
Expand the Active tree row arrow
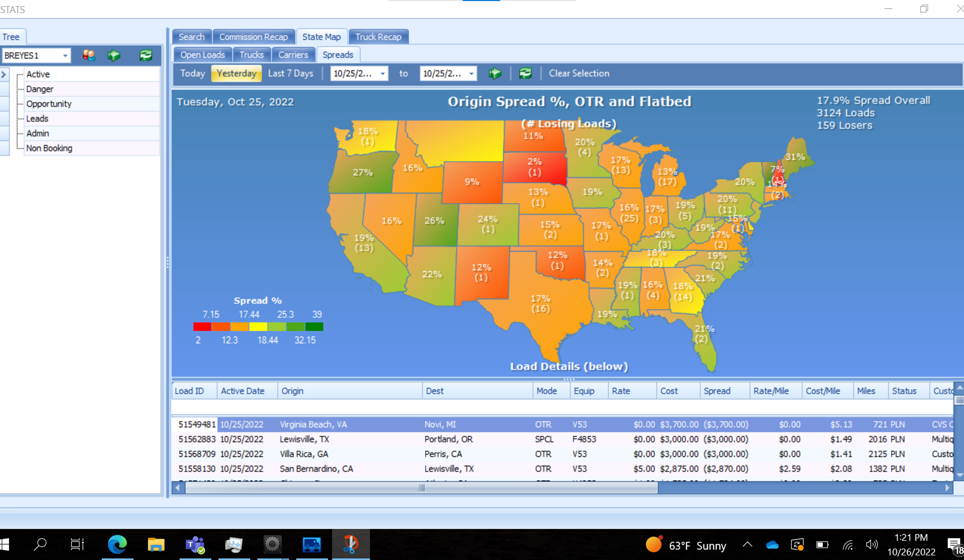3,74
